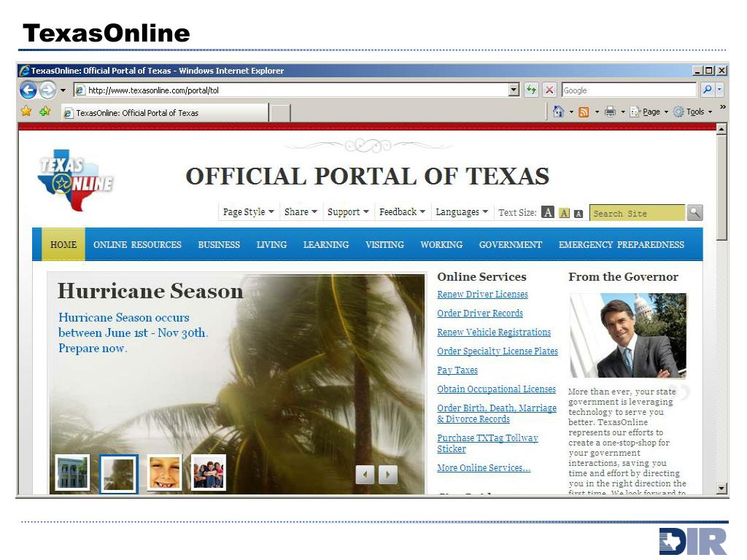The height and width of the screenshot is (560, 747).
Task: Select ONLINE RESOURCES in navigation bar
Action: click(137, 245)
